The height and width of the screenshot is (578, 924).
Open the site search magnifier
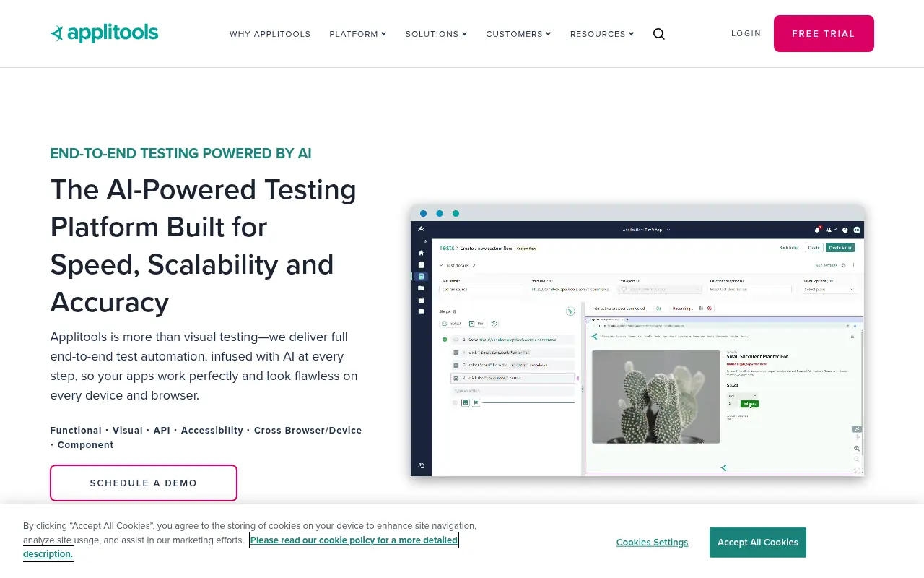point(658,33)
